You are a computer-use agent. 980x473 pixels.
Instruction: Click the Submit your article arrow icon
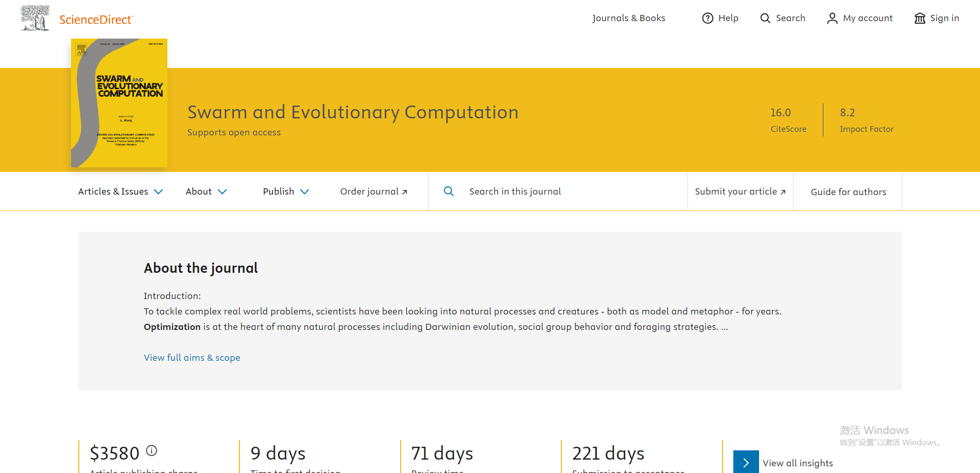783,192
